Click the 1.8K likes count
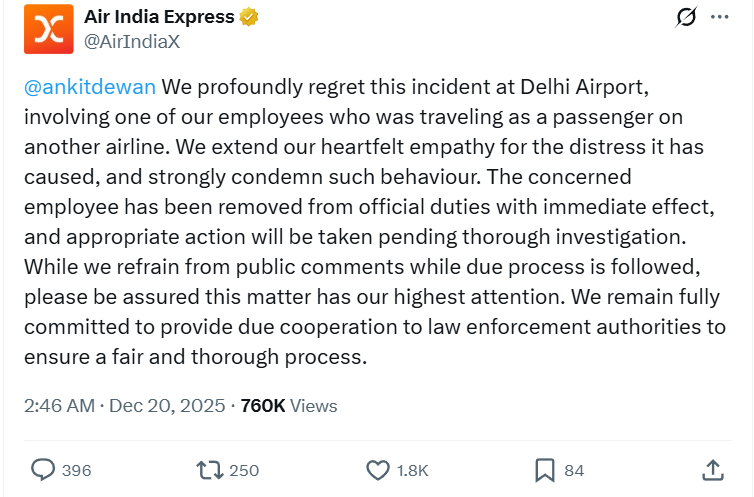The image size is (754, 497). (x=412, y=470)
